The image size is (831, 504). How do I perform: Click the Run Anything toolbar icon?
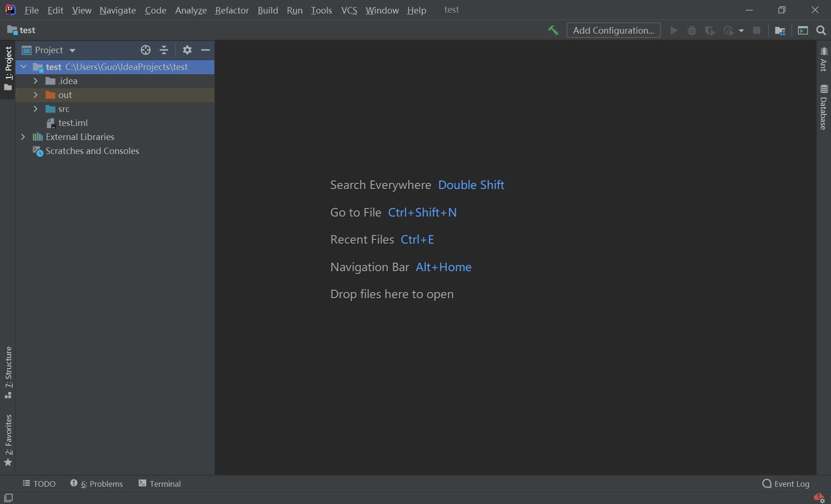pos(803,30)
